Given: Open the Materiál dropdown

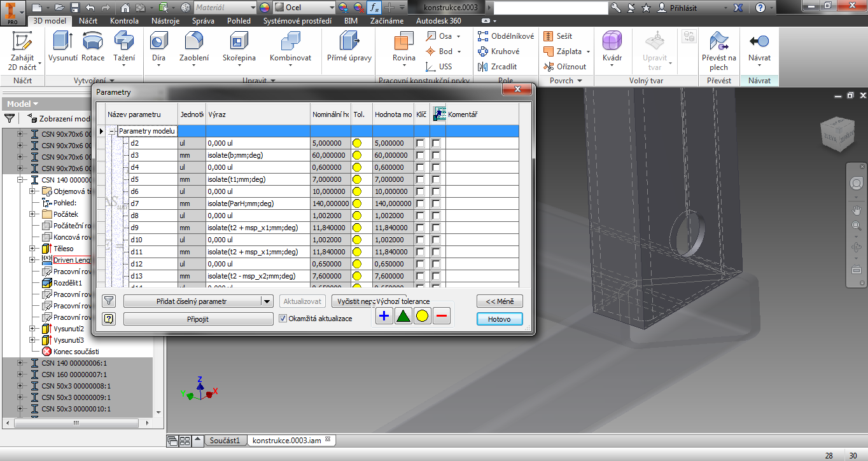Looking at the screenshot, I should coord(253,8).
